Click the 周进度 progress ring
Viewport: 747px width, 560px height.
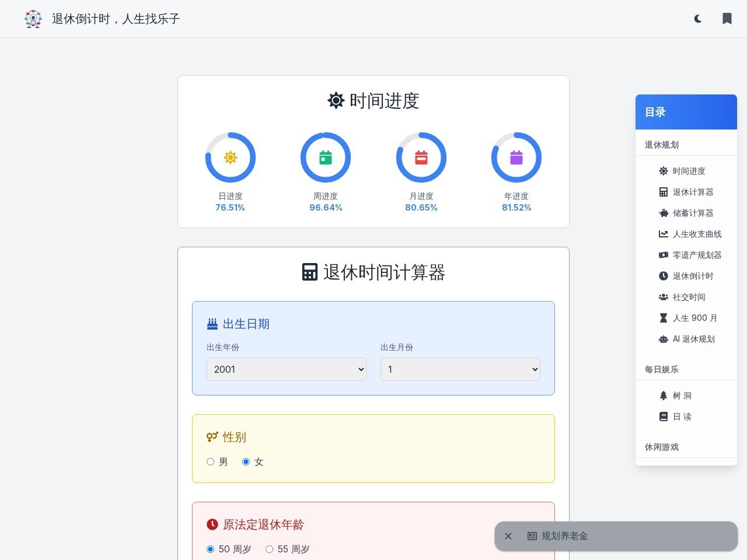point(326,157)
